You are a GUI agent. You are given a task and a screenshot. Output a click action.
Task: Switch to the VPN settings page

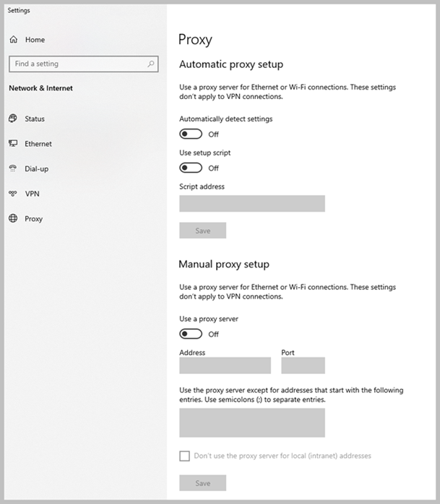(32, 194)
